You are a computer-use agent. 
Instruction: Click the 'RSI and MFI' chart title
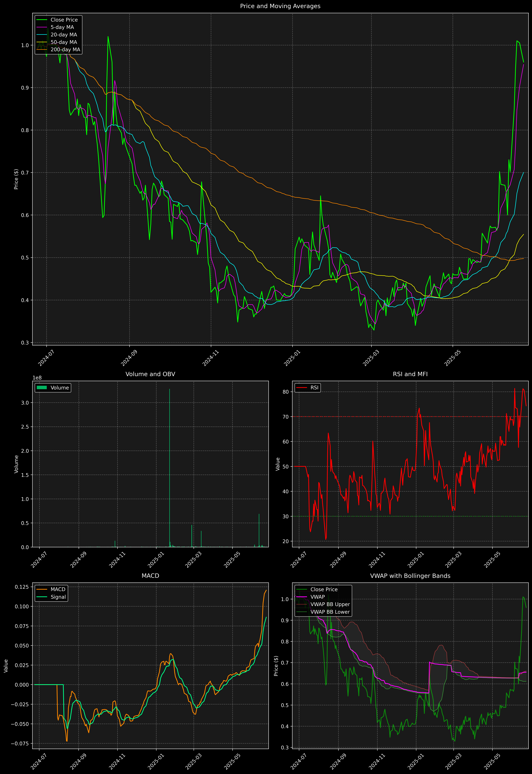coord(410,374)
